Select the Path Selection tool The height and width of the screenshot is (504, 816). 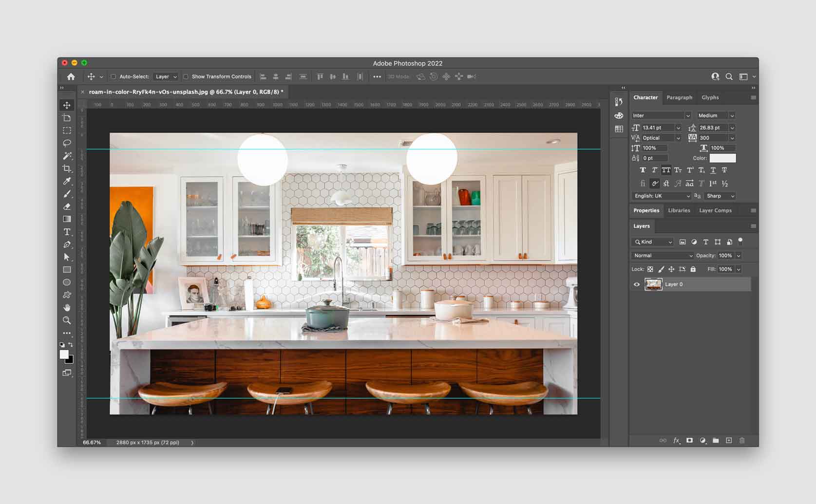[x=67, y=257]
